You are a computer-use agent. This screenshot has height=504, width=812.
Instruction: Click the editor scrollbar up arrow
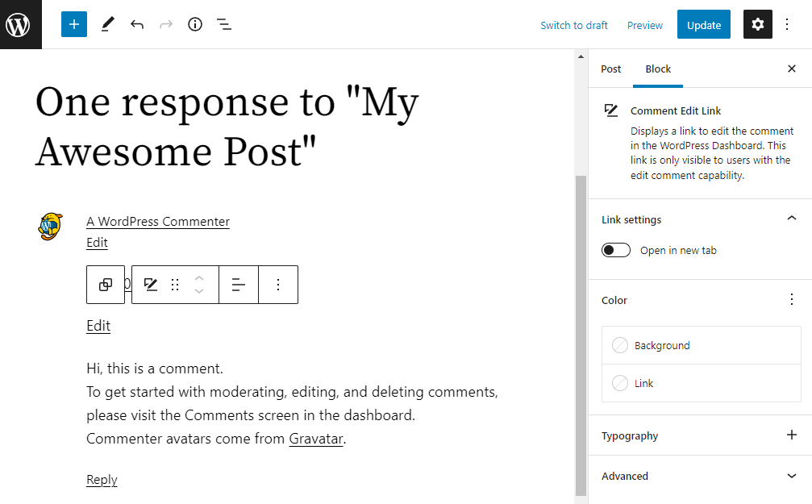(x=581, y=56)
